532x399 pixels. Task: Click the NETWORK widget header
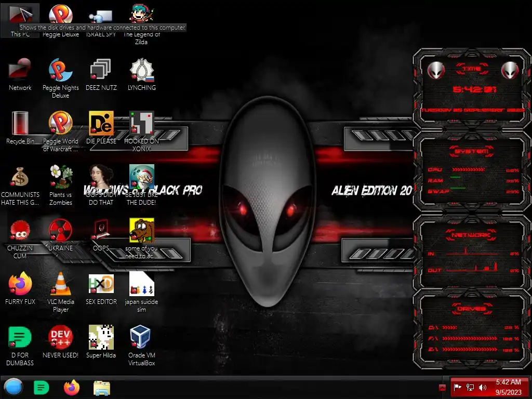click(471, 235)
